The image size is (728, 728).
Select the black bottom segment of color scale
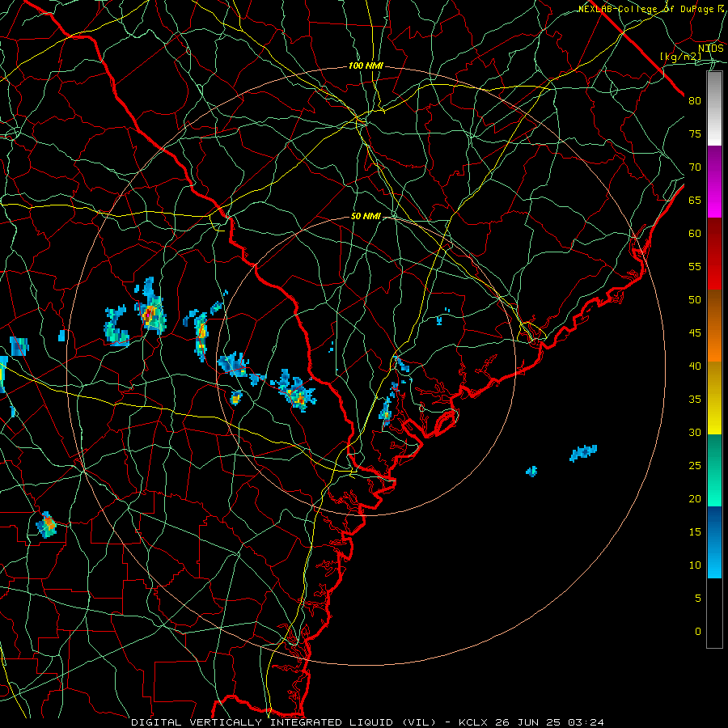pyautogui.click(x=714, y=613)
